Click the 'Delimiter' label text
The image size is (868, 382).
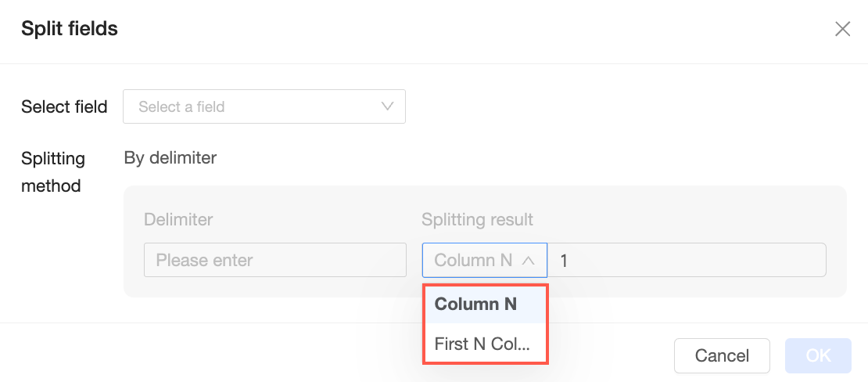[178, 220]
